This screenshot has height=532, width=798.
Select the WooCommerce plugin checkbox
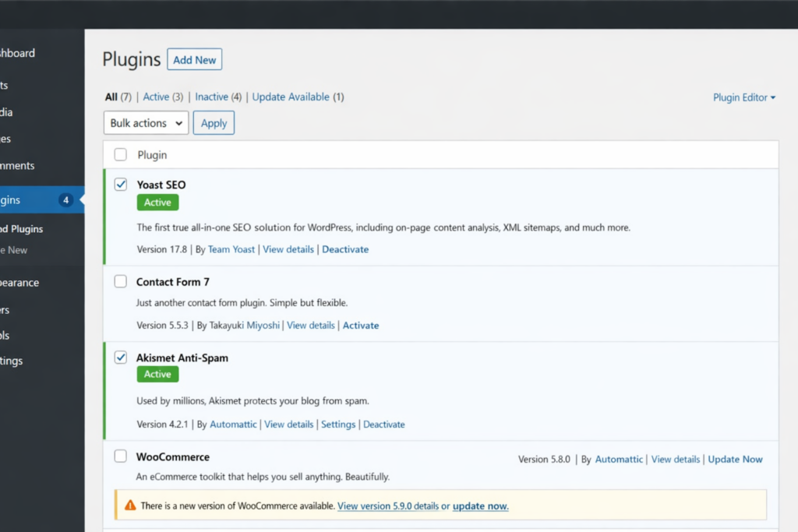coord(121,456)
